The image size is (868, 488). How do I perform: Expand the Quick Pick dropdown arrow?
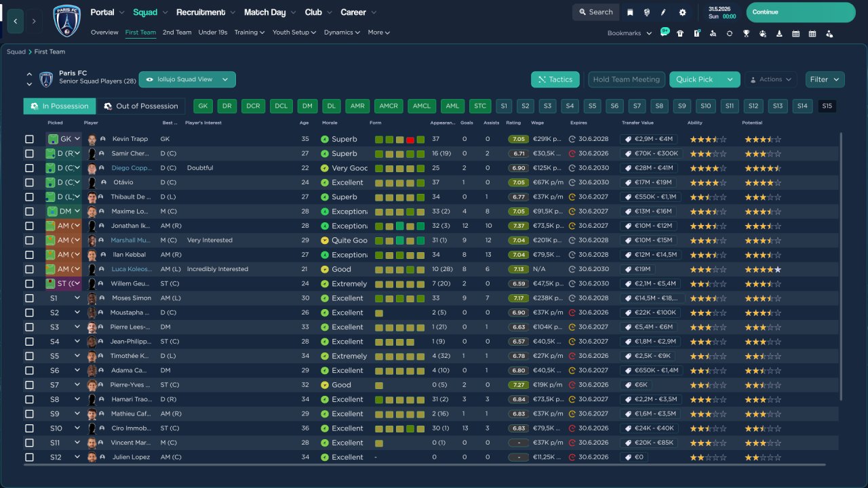tap(730, 79)
